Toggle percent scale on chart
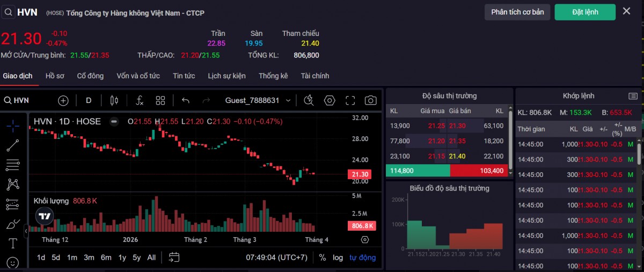 [322, 258]
